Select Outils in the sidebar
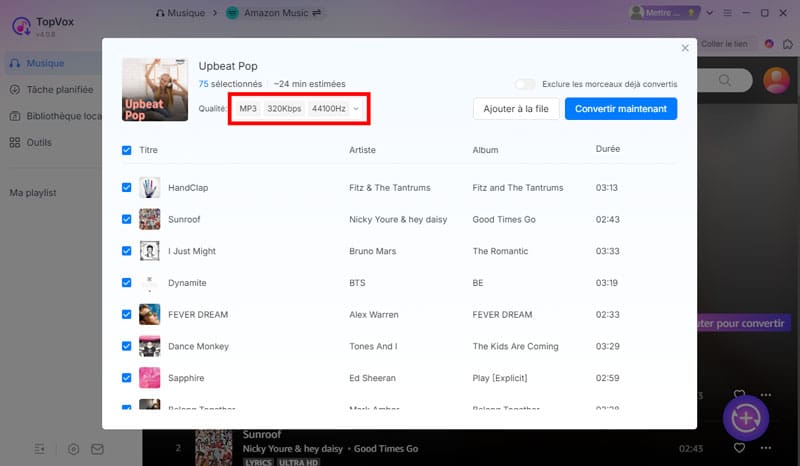800x466 pixels. point(53,142)
